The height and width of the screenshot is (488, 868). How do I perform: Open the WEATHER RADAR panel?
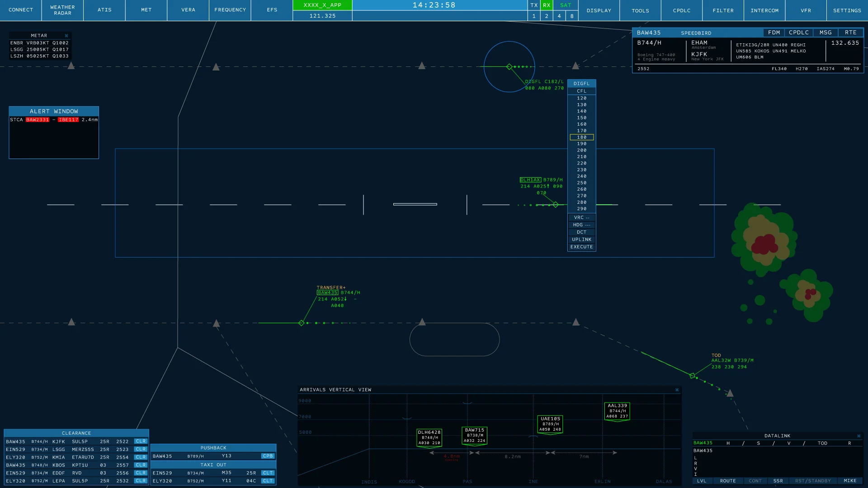[x=62, y=10]
